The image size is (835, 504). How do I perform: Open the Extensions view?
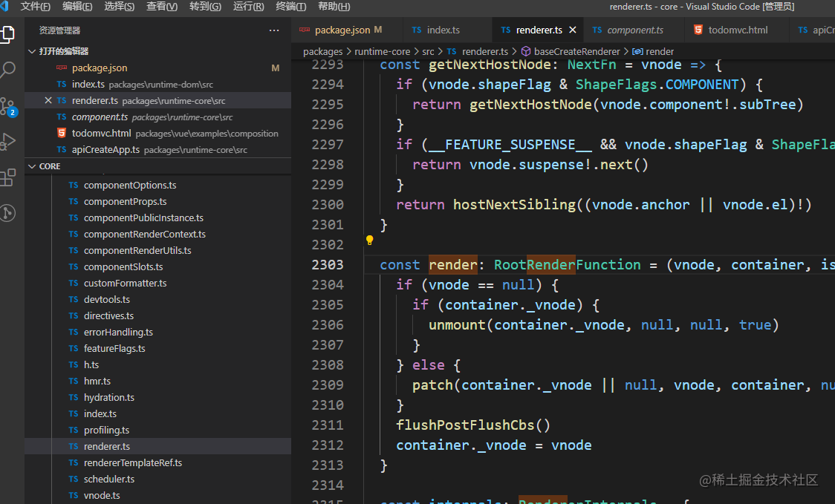7,177
